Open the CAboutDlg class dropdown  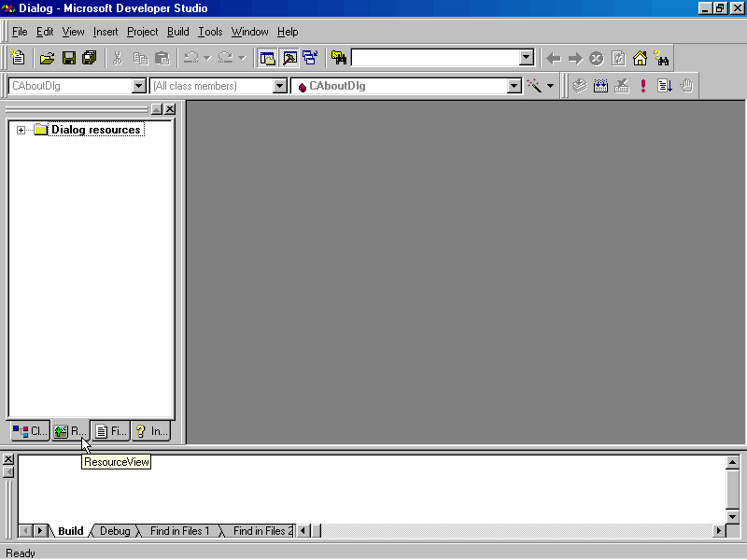click(138, 86)
